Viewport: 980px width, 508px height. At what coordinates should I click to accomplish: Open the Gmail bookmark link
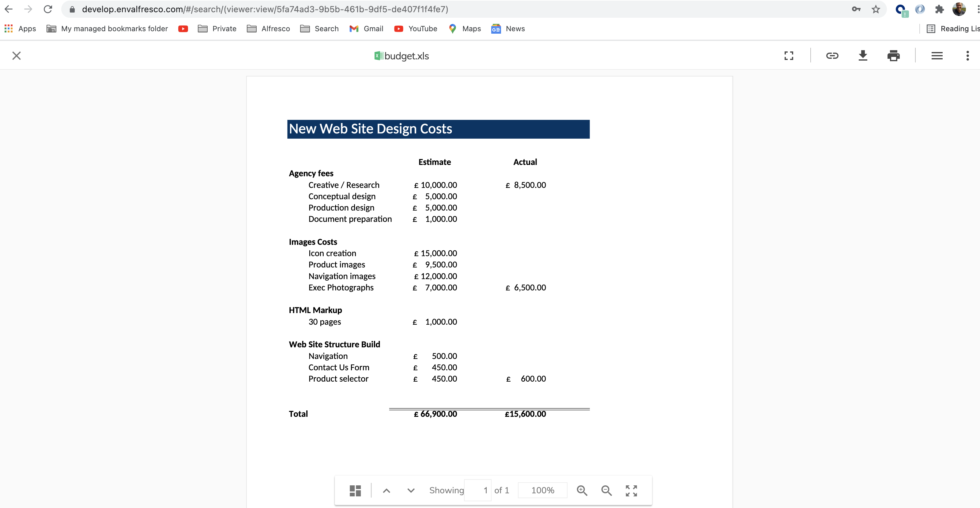click(x=366, y=28)
